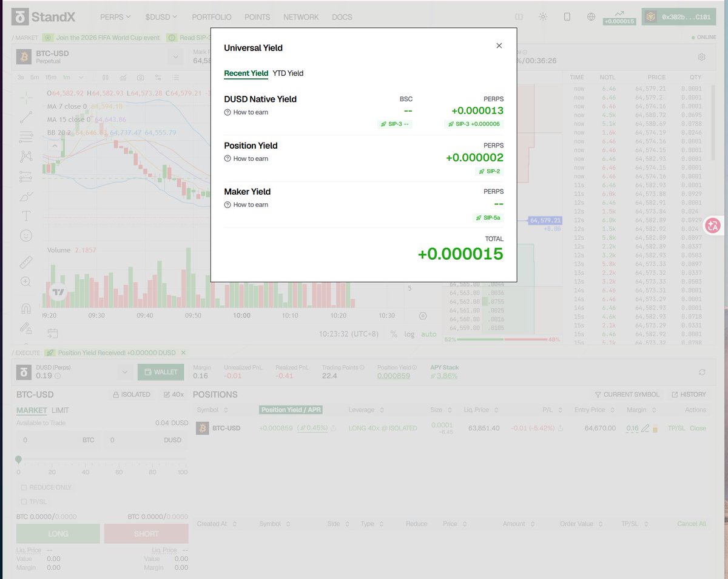The image size is (728, 579).
Task: Select the trend line drawing tool
Action: tap(26, 117)
